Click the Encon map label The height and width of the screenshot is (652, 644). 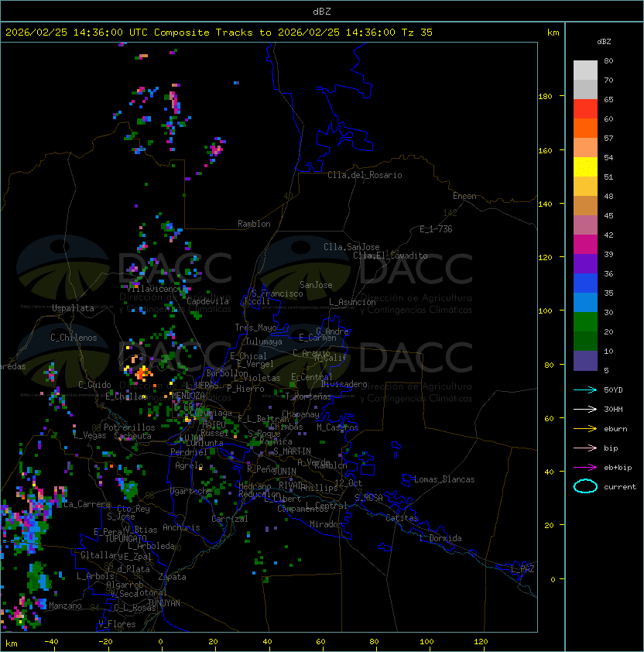coord(464,196)
